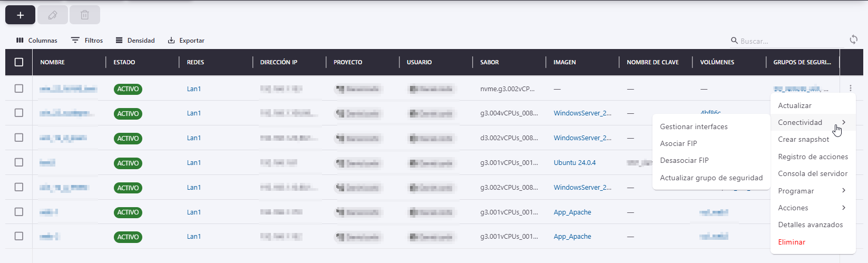Select Crear snapshot menu option
Viewport: 868px width, 263px height.
(x=803, y=139)
